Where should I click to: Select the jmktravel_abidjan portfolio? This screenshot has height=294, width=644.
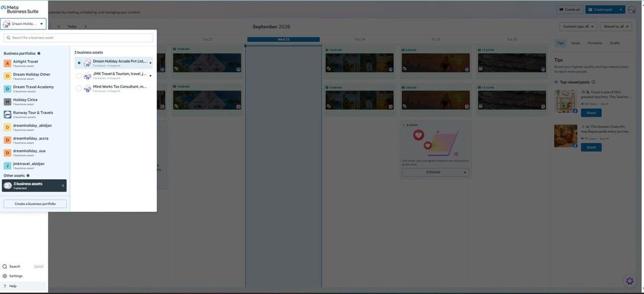pyautogui.click(x=35, y=165)
